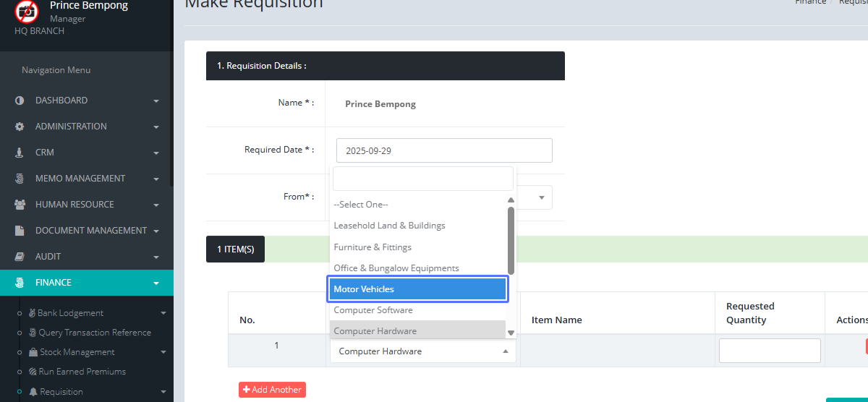This screenshot has width=868, height=402.
Task: Click the Audit laptop icon
Action: (20, 257)
